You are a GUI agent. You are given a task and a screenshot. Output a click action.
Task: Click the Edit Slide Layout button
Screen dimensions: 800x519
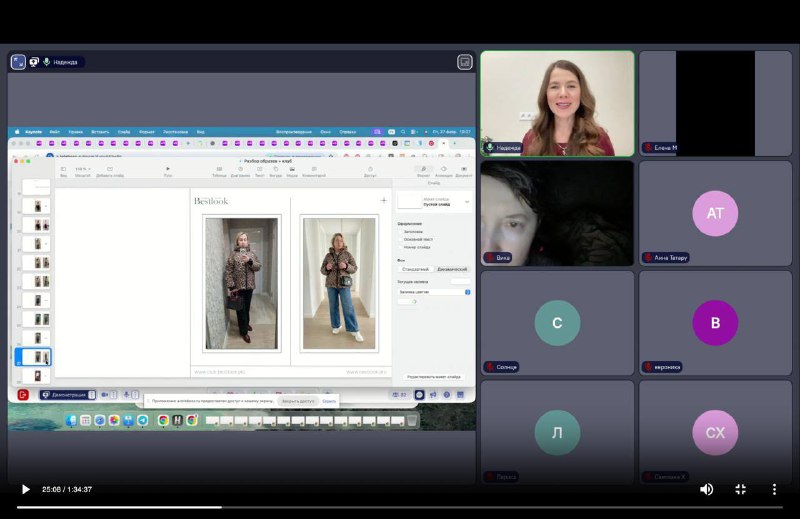coord(434,376)
